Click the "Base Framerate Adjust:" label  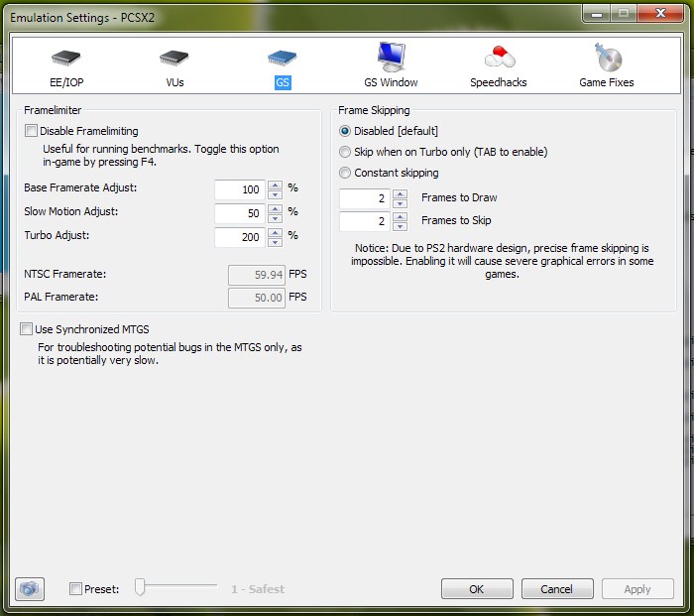pos(80,187)
